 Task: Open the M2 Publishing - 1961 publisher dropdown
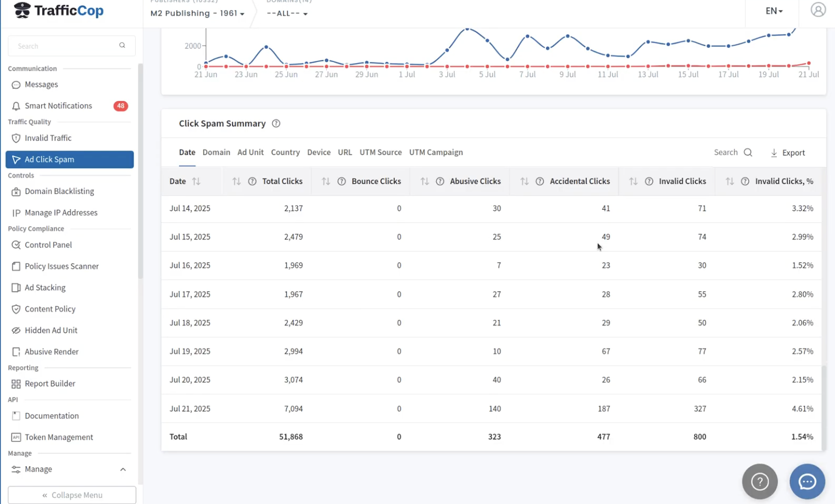(x=197, y=13)
